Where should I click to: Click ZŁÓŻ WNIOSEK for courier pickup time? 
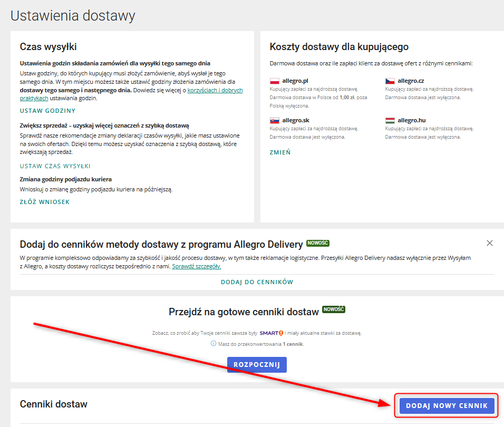tap(44, 202)
